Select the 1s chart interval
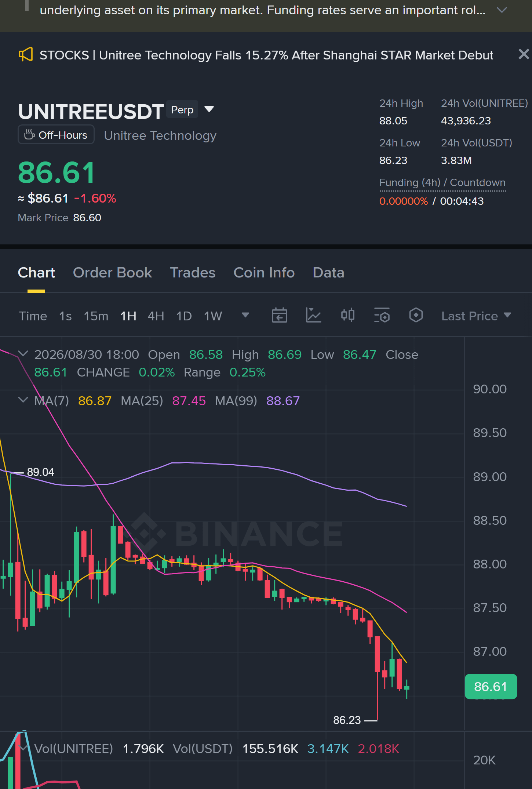This screenshot has height=789, width=532. coord(65,316)
